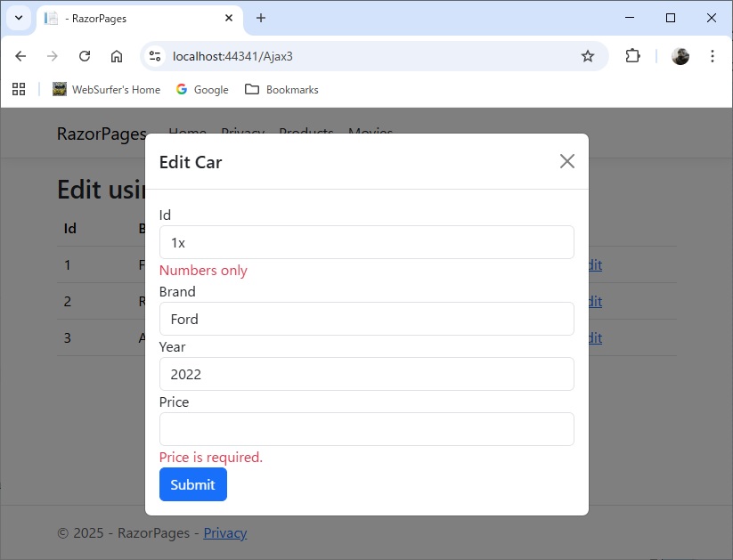Click the Edit link in row 2
The height and width of the screenshot is (560, 733).
(x=595, y=301)
